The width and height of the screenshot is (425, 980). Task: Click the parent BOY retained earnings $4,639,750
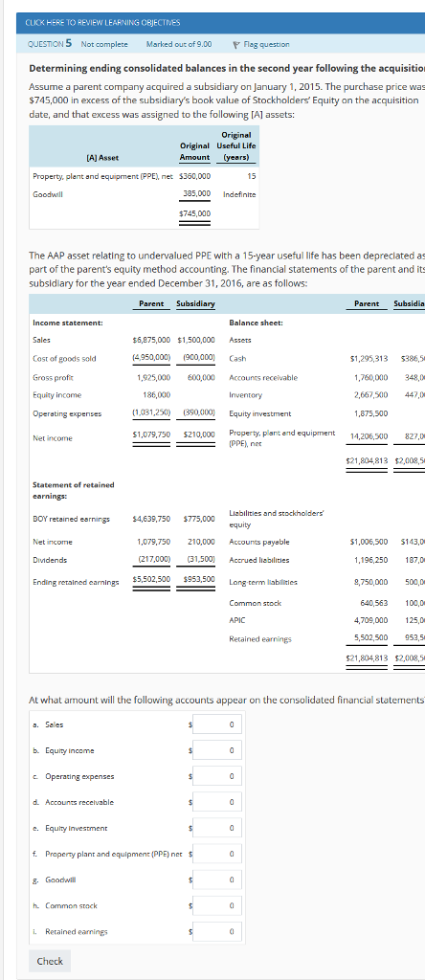pos(152,518)
